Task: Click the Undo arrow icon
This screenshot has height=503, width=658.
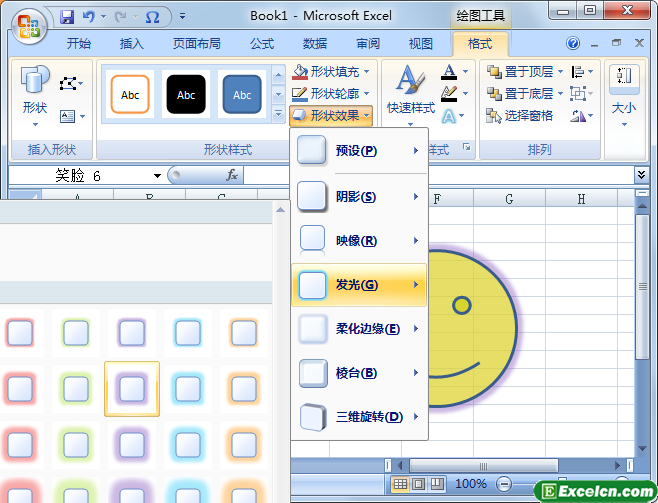Action: [89, 17]
